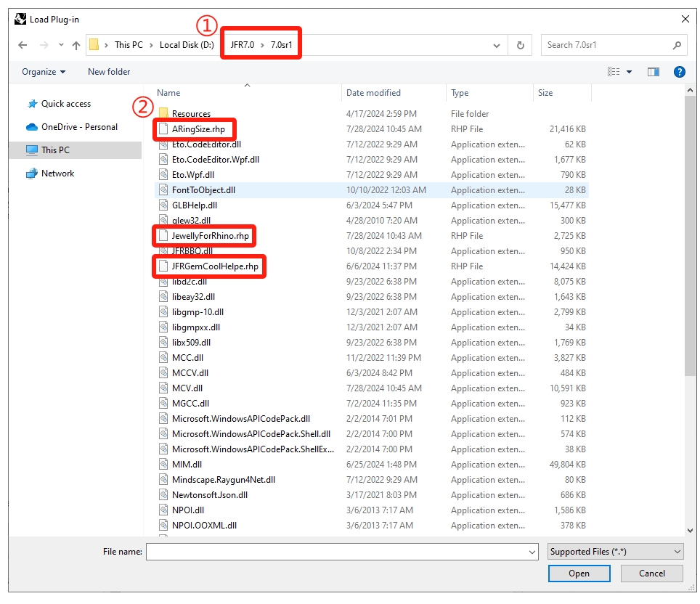700x604 pixels.
Task: Sort by the Type column header
Action: (x=460, y=93)
